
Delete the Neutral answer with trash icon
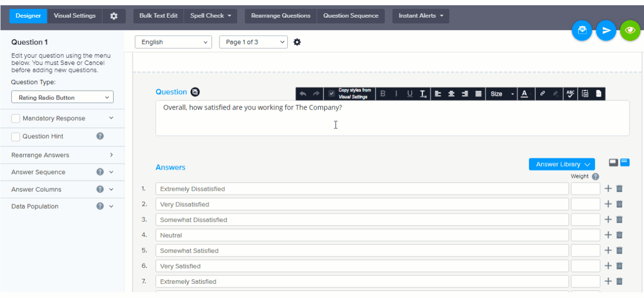pyautogui.click(x=619, y=235)
